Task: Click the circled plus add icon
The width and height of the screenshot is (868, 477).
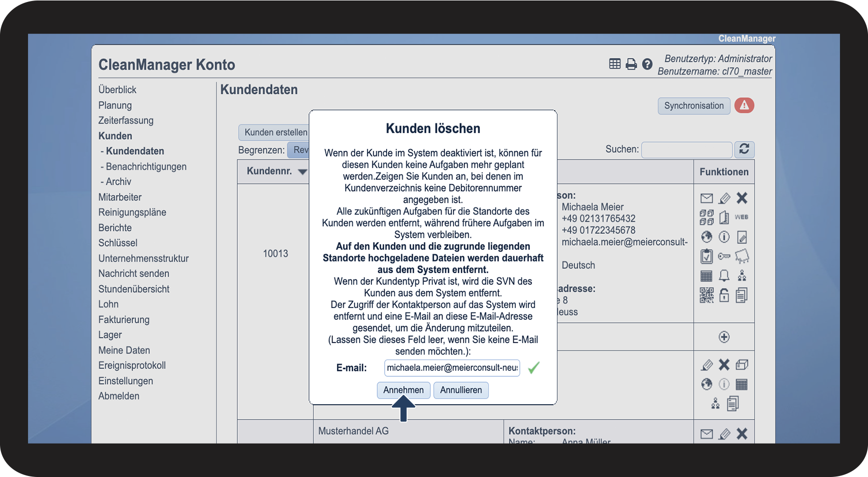Action: [724, 337]
